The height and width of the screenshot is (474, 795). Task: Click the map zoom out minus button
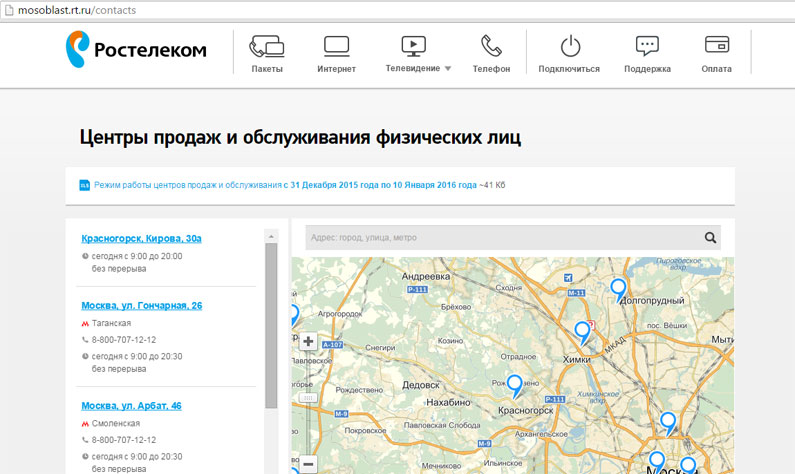(308, 464)
